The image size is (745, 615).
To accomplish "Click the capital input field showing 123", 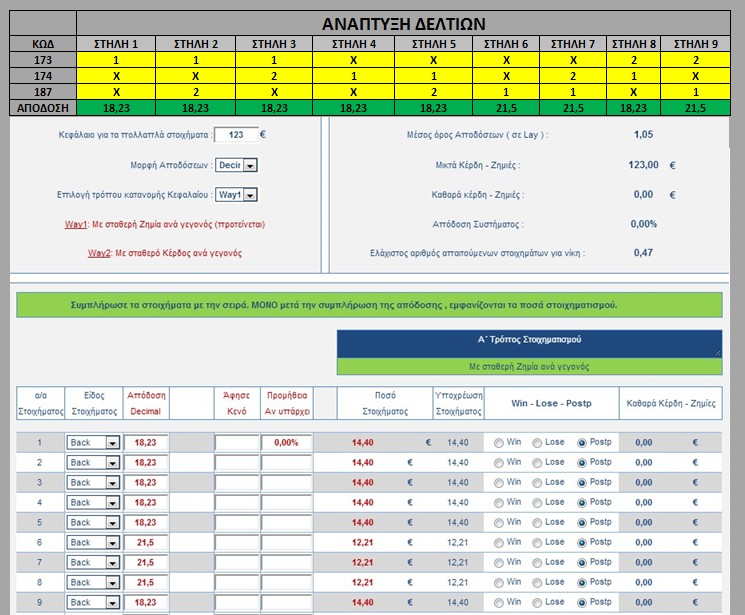I will (x=236, y=135).
